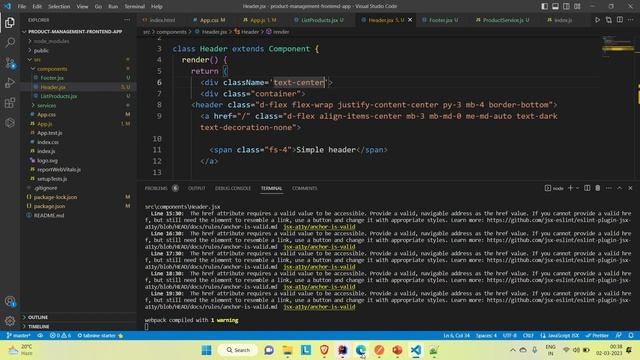Image resolution: width=640 pixels, height=360 pixels.
Task: Open Source Control view in activity bar
Action: pyautogui.click(x=10, y=63)
